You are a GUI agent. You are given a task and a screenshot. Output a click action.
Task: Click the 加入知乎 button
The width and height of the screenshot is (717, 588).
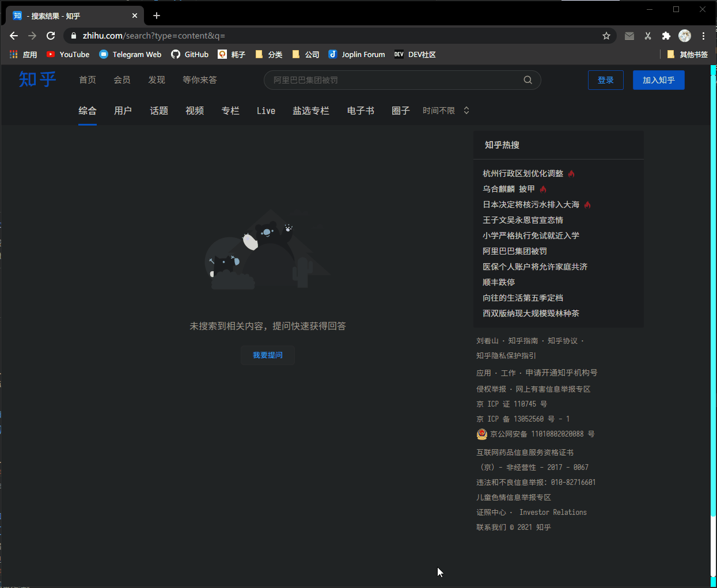point(658,79)
